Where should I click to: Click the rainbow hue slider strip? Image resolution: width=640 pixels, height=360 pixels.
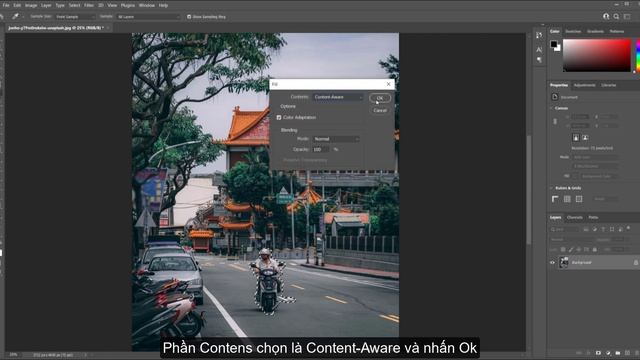tap(638, 56)
